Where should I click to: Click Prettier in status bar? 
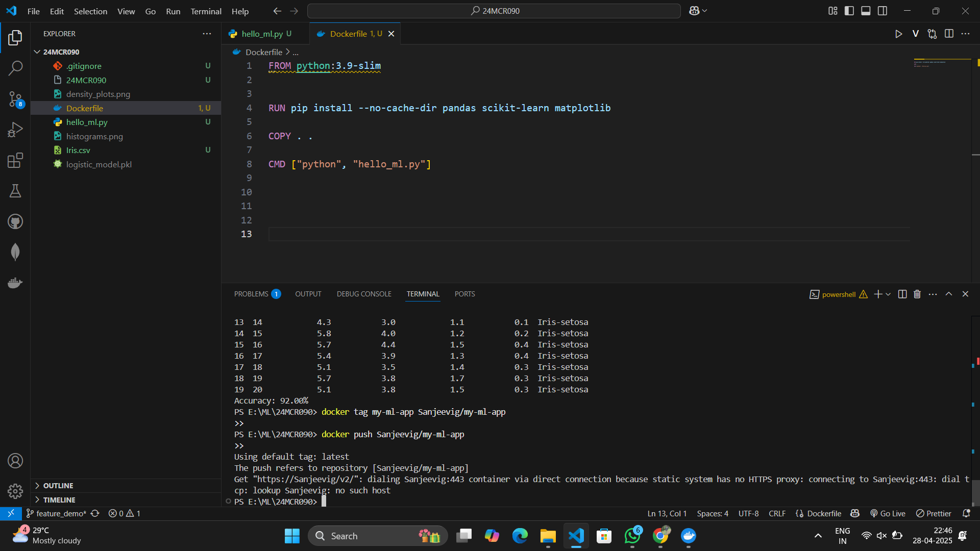click(x=934, y=513)
